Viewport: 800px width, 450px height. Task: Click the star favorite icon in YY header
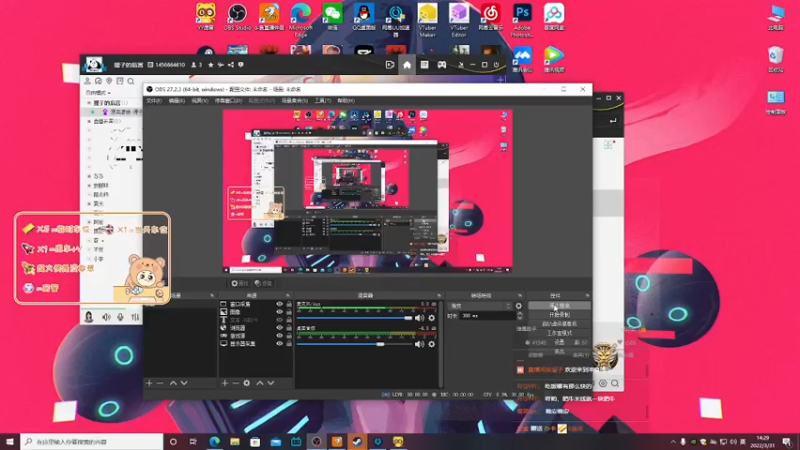tap(211, 65)
